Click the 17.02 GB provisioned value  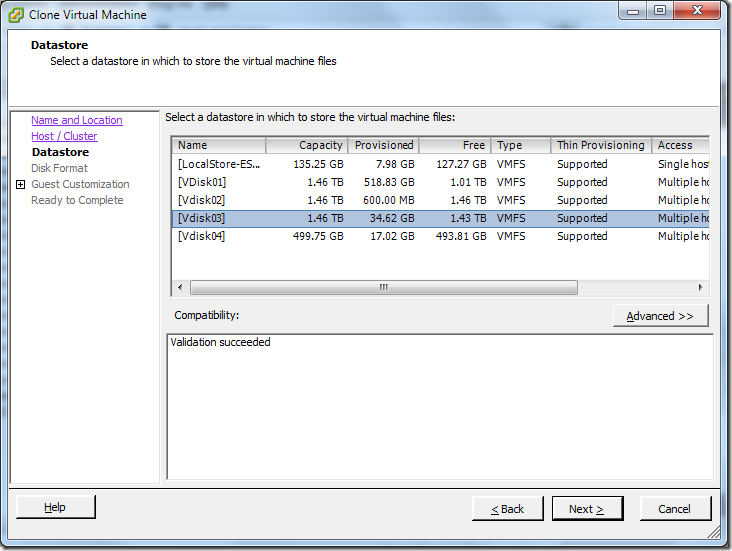pos(392,236)
